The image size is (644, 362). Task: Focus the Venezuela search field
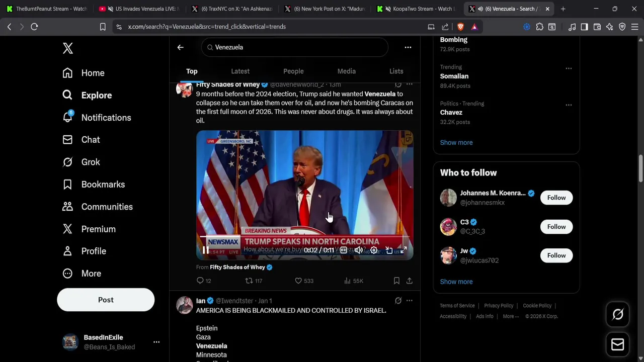[x=295, y=47]
